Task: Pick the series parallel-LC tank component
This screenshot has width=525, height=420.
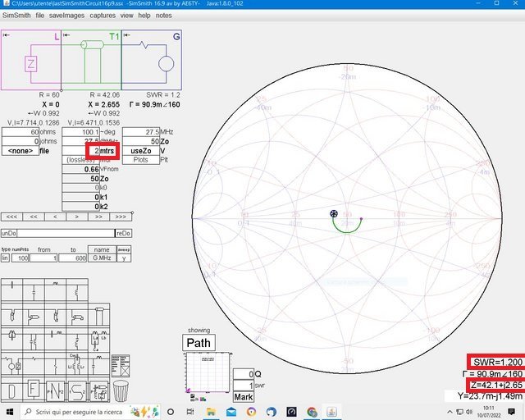Action: [x=12, y=340]
